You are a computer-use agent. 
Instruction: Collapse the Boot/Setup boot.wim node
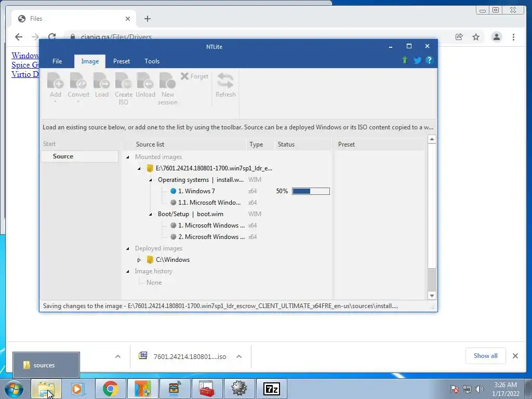tap(150, 214)
